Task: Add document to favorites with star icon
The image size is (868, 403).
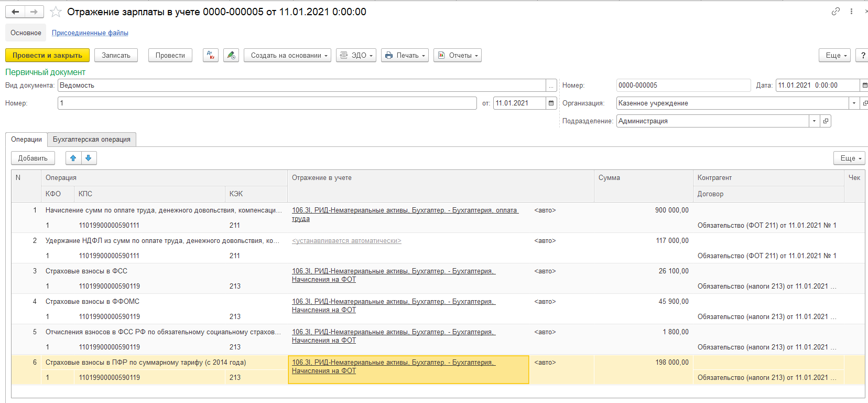Action: click(x=56, y=12)
